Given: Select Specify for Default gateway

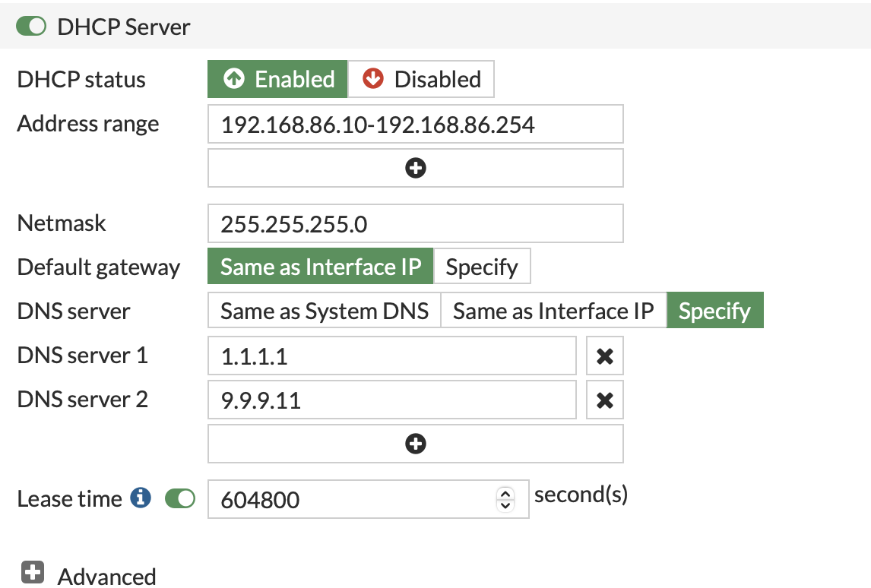Looking at the screenshot, I should [x=482, y=266].
